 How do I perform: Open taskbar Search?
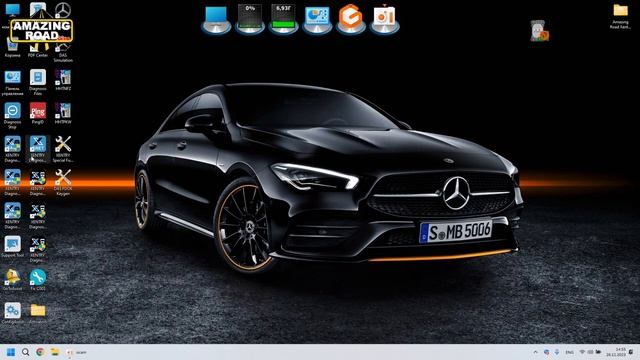pos(26,352)
